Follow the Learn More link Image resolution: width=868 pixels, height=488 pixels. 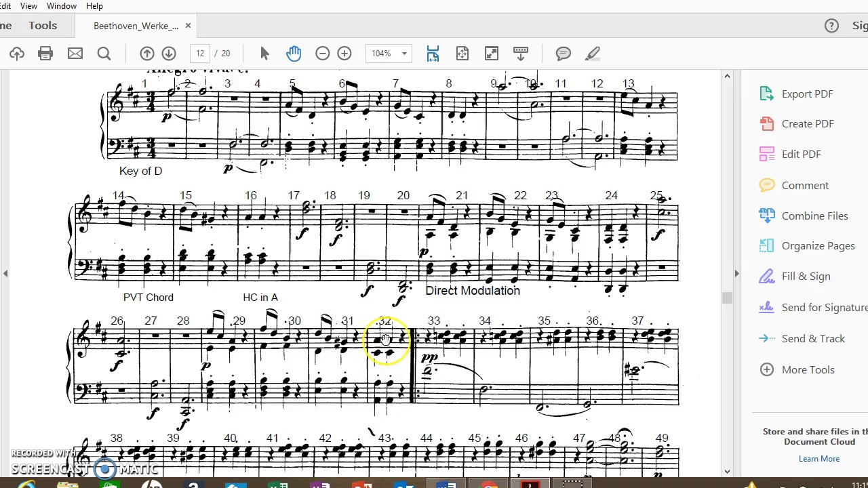(x=819, y=459)
